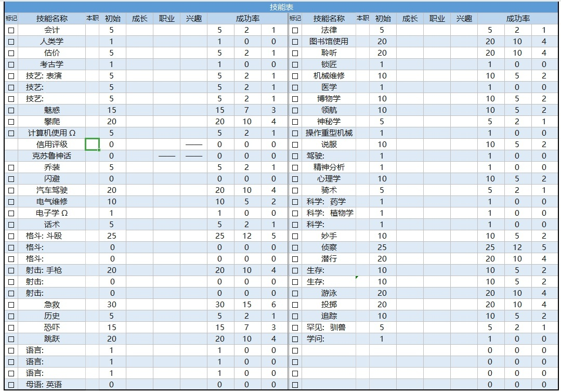Select the 技能表 title header
The width and height of the screenshot is (561, 392).
(x=282, y=7)
